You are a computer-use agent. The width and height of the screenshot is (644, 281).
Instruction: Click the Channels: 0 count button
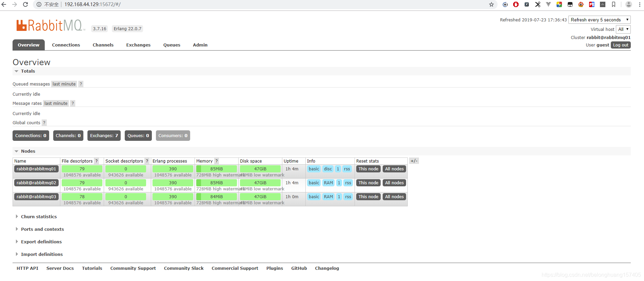tap(68, 136)
